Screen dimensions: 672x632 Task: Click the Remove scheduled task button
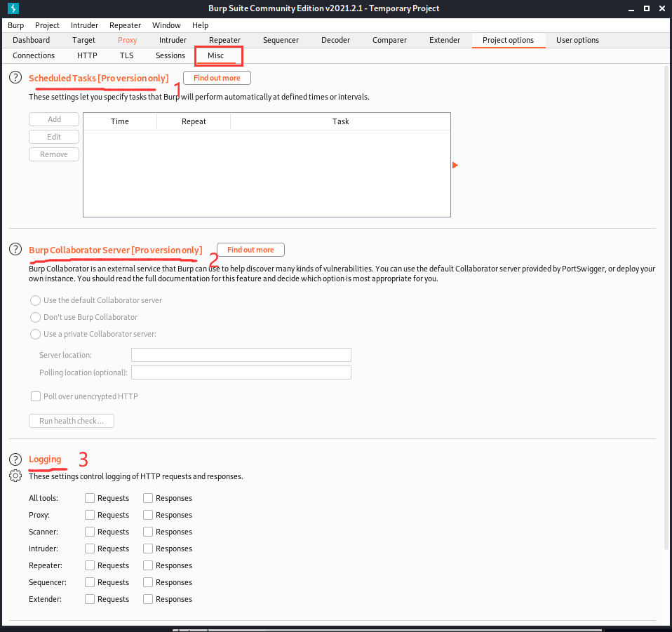pos(54,154)
